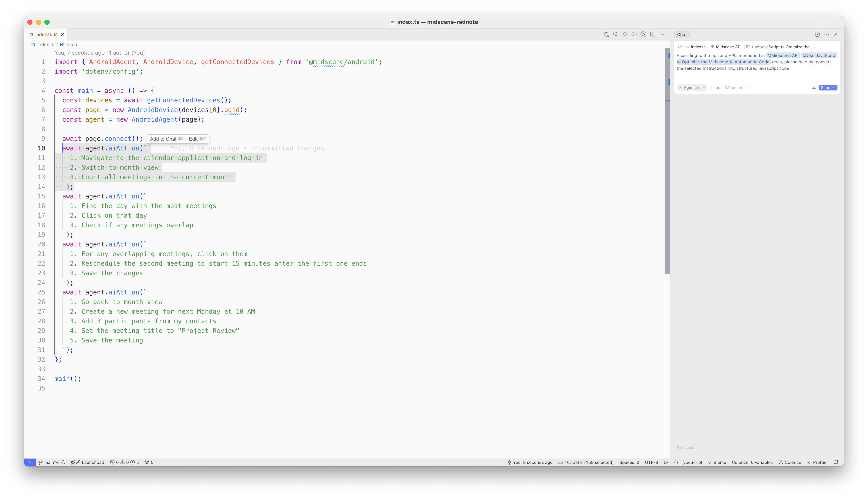Attach an image to chat message
This screenshot has height=498, width=868.
click(814, 87)
